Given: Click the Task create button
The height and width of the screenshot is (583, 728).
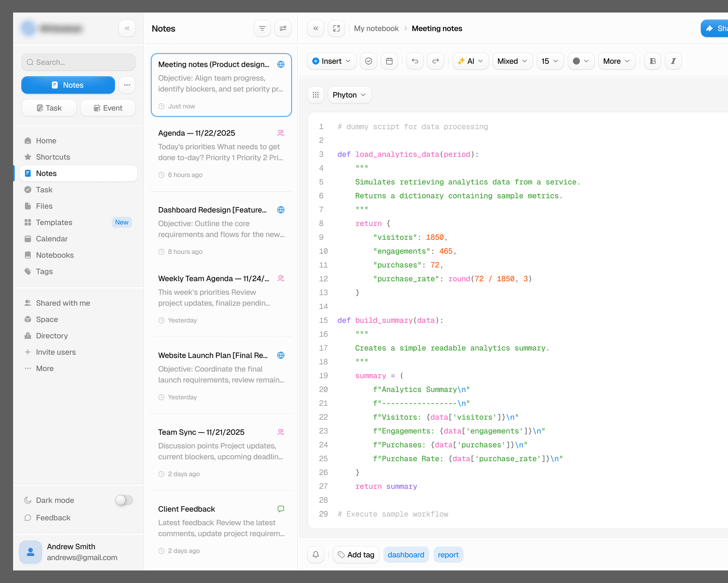Looking at the screenshot, I should [x=49, y=108].
